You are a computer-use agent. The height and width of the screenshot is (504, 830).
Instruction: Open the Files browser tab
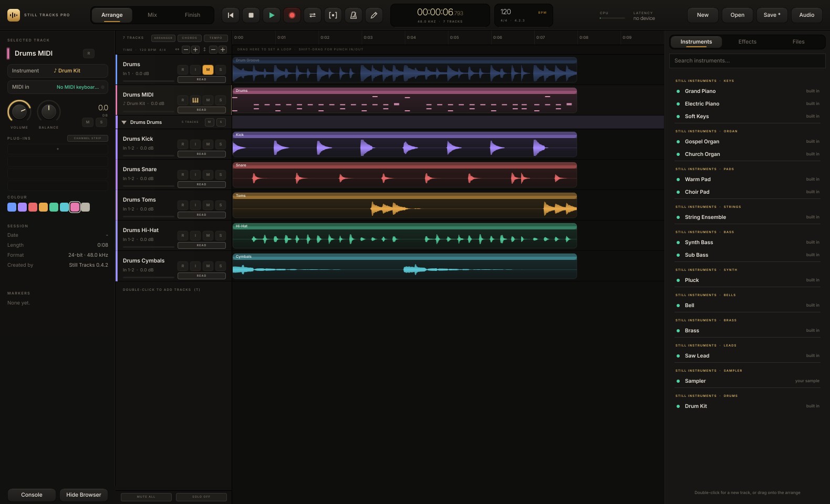tap(798, 42)
